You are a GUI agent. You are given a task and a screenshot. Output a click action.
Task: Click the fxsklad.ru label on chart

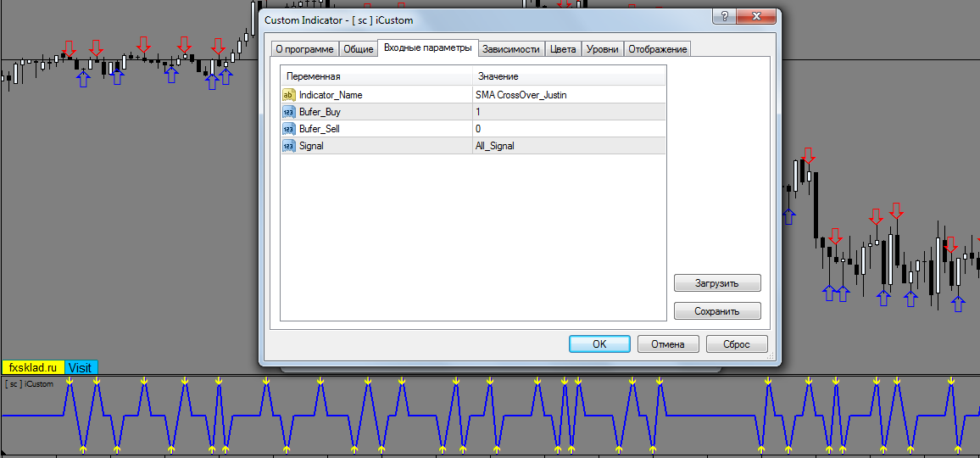[x=32, y=367]
